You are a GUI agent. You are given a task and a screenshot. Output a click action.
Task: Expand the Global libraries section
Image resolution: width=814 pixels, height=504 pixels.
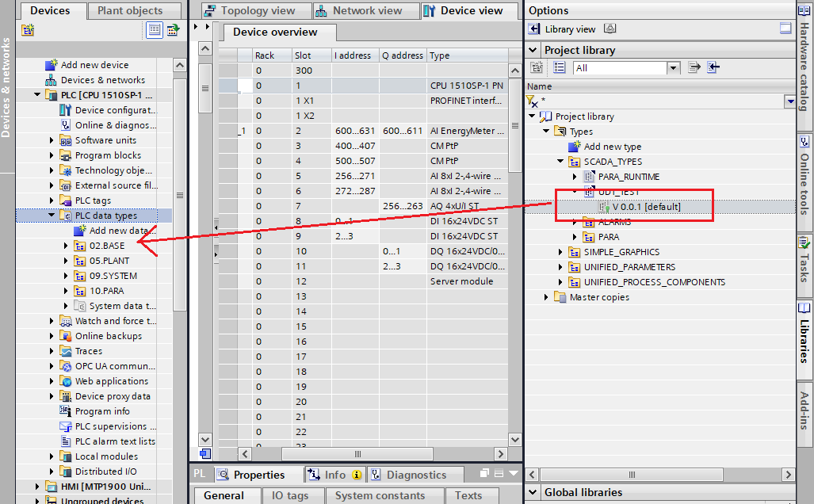click(533, 492)
